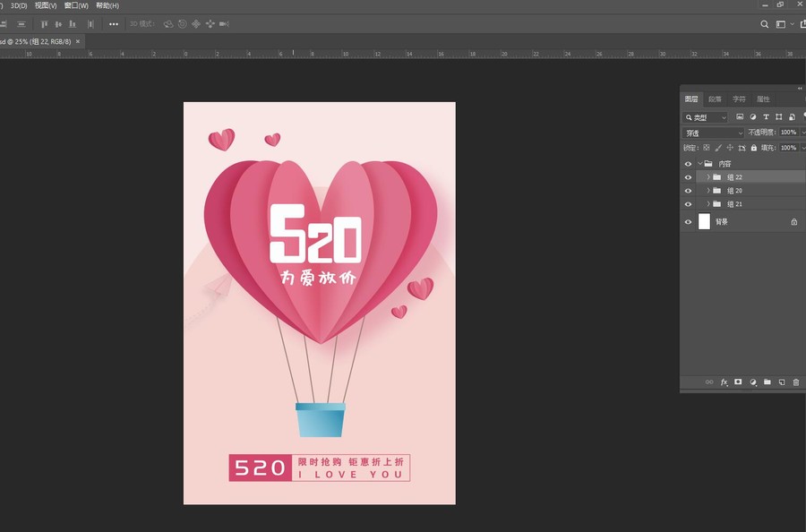
Task: Open the 3D(D) menu
Action: tap(19, 5)
